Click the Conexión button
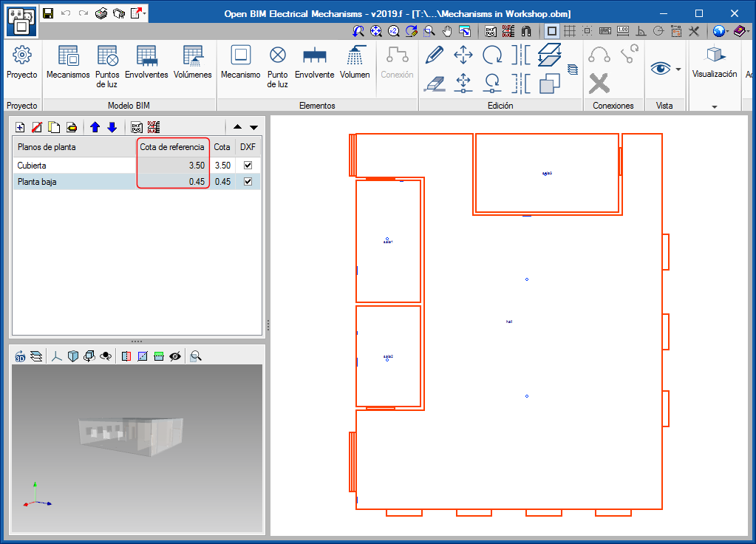 398,62
